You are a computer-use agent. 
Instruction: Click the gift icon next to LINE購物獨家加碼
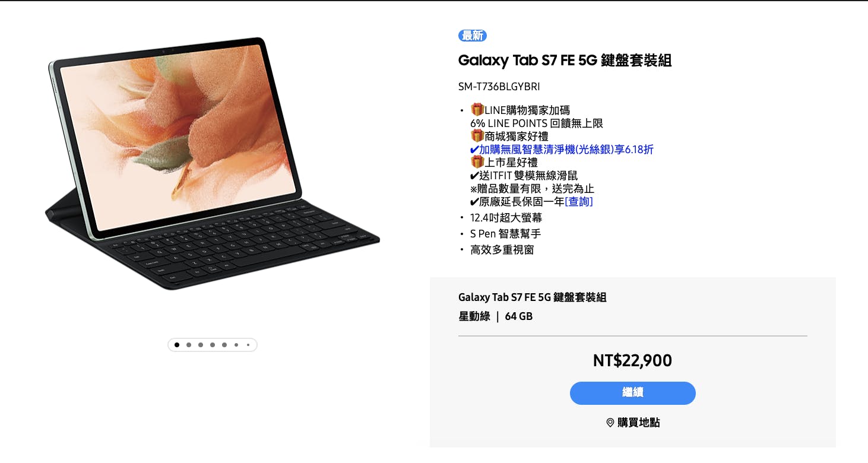coord(477,110)
